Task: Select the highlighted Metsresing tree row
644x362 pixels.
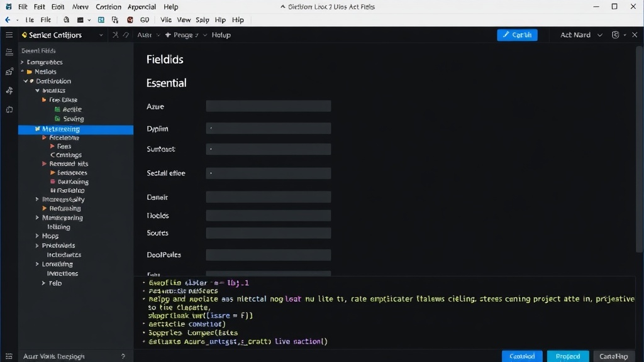Action: [75, 129]
